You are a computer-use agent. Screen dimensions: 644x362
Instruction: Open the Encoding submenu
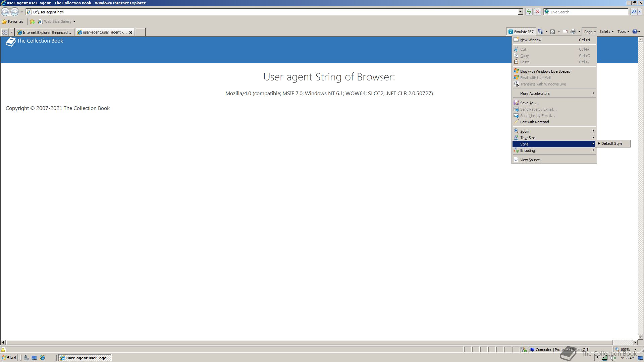point(554,150)
